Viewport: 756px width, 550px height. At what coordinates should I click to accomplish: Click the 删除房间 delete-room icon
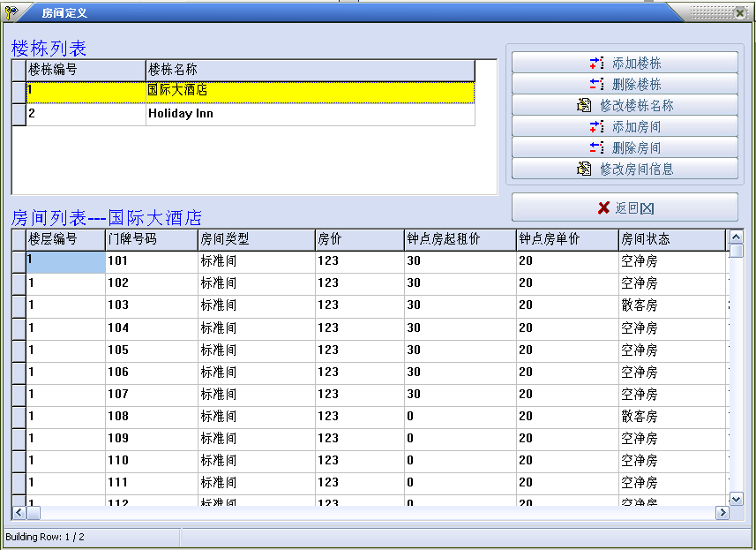click(x=597, y=147)
